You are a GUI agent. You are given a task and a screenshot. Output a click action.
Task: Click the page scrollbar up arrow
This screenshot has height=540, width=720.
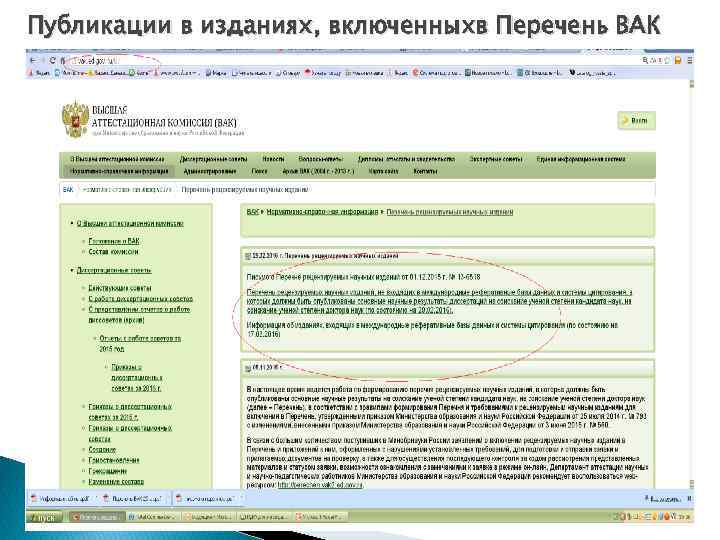[691, 84]
